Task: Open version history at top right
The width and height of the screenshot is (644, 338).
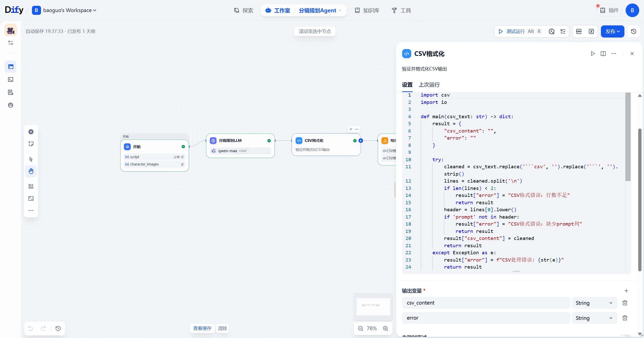Action: tap(634, 31)
